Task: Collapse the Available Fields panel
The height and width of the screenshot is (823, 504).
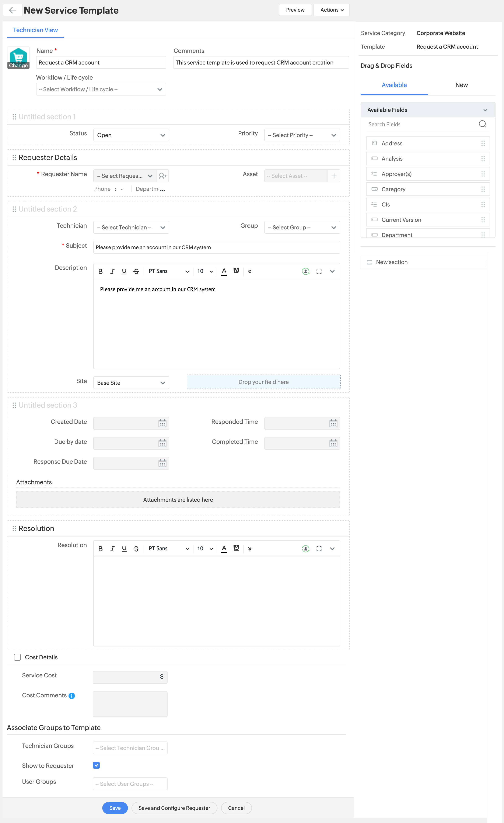Action: tap(485, 110)
